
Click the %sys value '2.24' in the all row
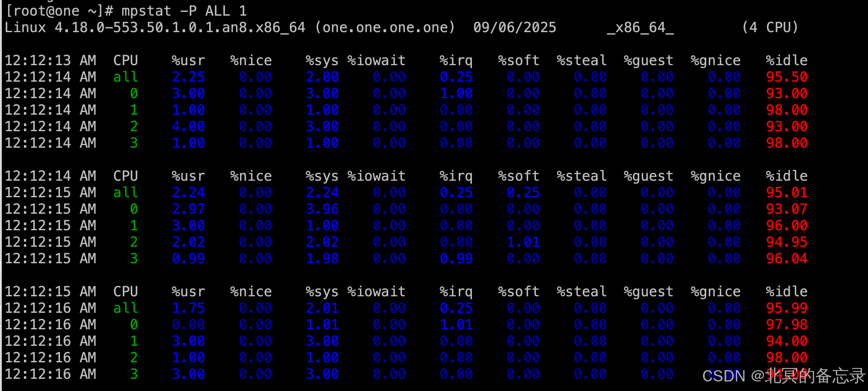tap(322, 192)
